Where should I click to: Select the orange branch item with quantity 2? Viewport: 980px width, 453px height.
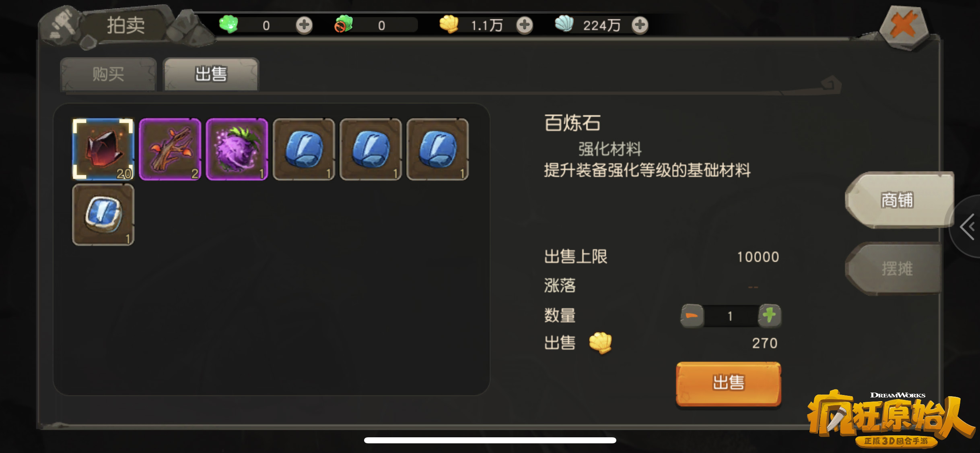tap(170, 149)
